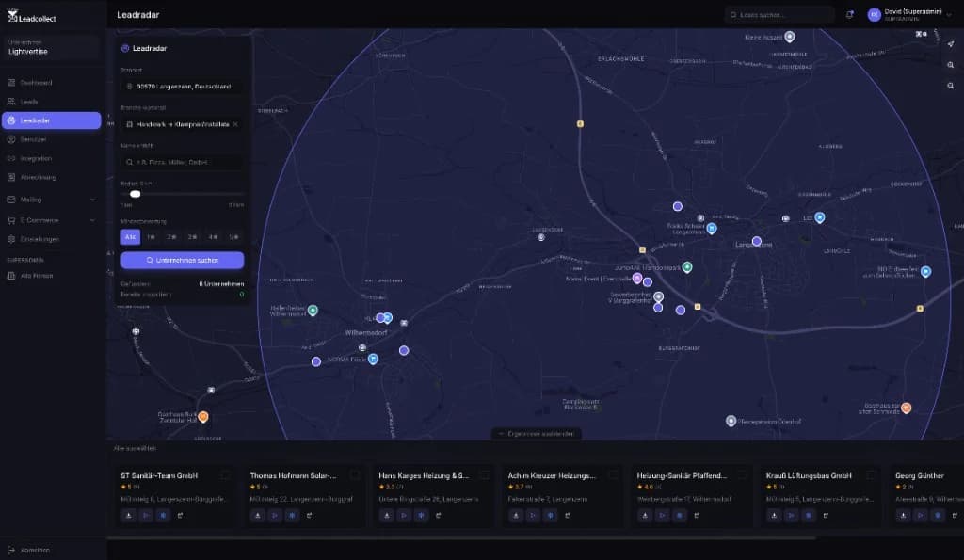Select the 4-star minimum rating option
Screen dimensions: 964x560
click(214, 236)
